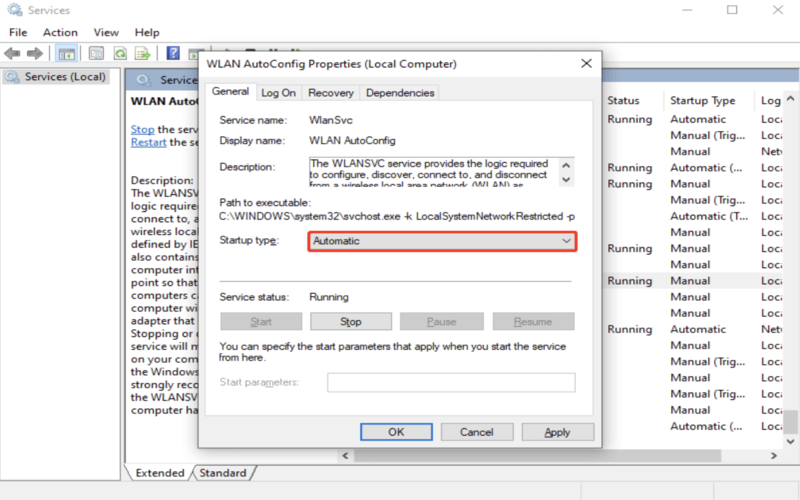Click the horizontal scrollbar right arrow
This screenshot has height=500, width=800.
(774, 456)
